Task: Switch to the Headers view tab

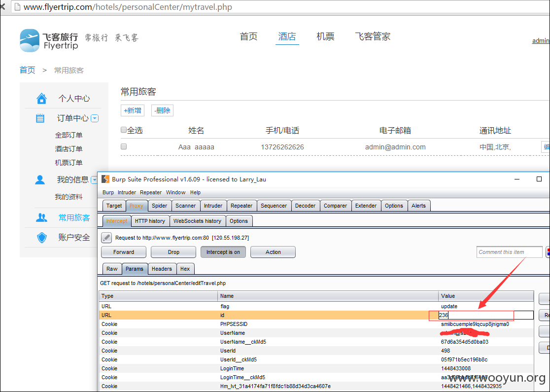Action: (x=162, y=269)
